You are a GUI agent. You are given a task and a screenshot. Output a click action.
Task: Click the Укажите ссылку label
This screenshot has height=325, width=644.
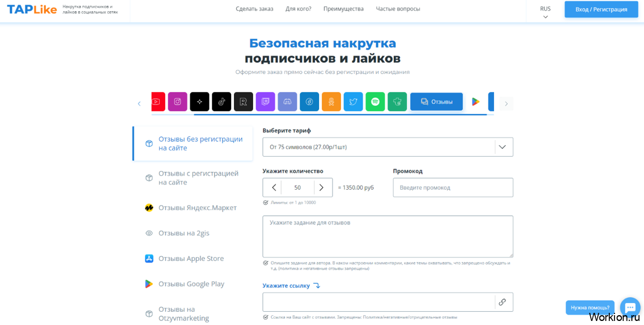(x=286, y=286)
